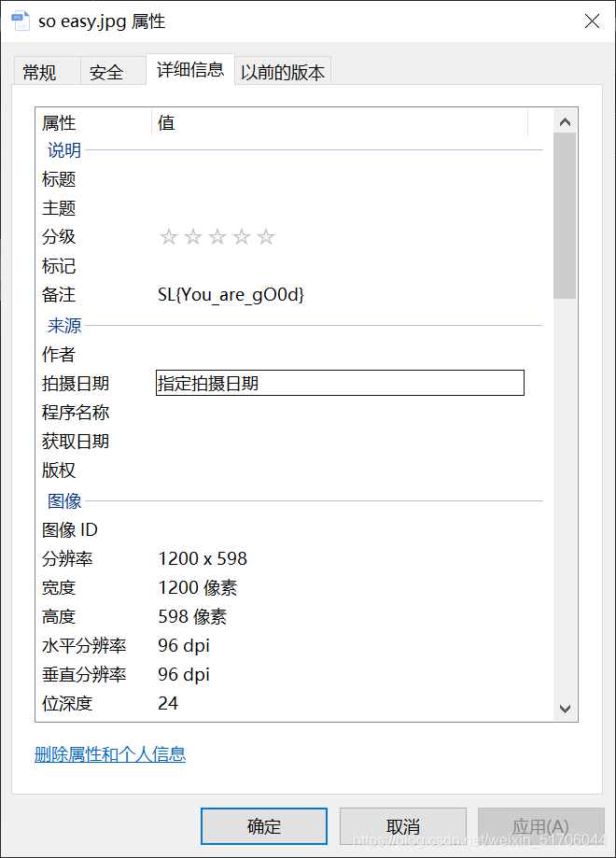
Task: Click the JPG file icon in title bar
Action: point(21,21)
